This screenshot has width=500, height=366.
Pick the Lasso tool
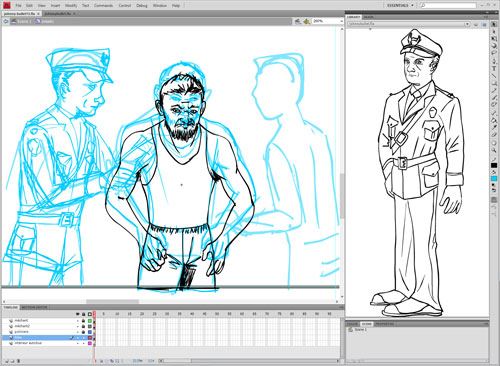point(494,53)
